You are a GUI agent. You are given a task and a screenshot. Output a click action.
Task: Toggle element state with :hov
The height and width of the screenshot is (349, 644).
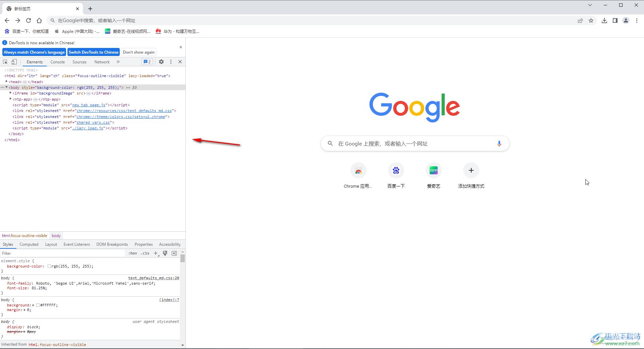point(133,253)
